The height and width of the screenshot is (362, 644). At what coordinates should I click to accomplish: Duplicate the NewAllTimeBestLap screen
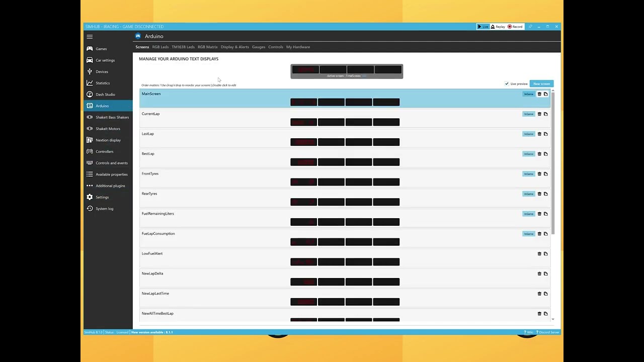[x=545, y=314]
